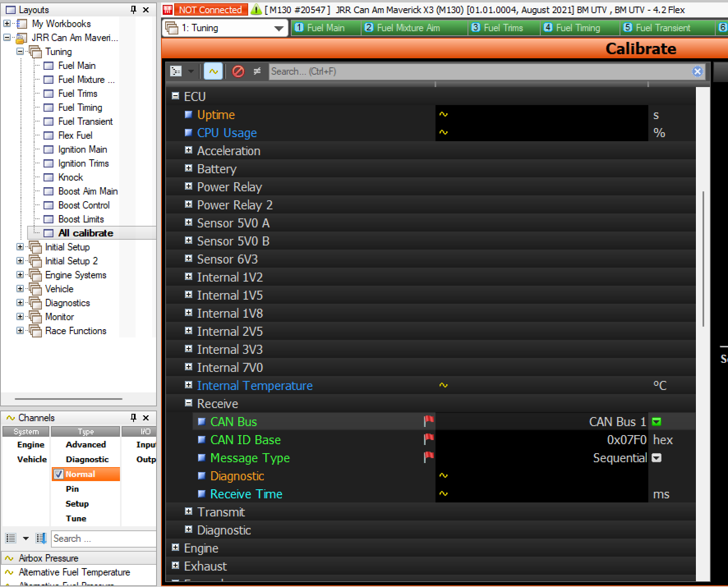Image resolution: width=728 pixels, height=587 pixels.
Task: Click the NOT Connected status button
Action: (x=211, y=9)
